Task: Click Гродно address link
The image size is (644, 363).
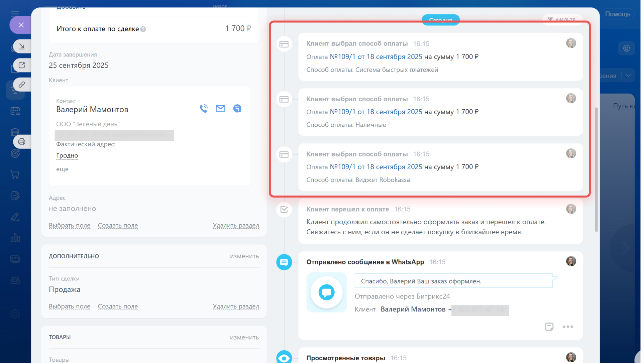Action: click(67, 155)
